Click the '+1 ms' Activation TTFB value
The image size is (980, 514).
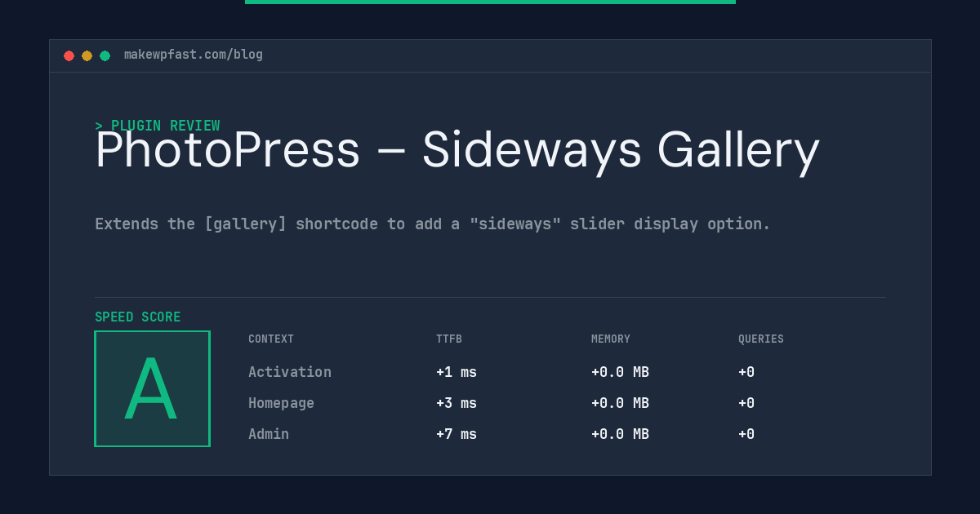(x=457, y=372)
